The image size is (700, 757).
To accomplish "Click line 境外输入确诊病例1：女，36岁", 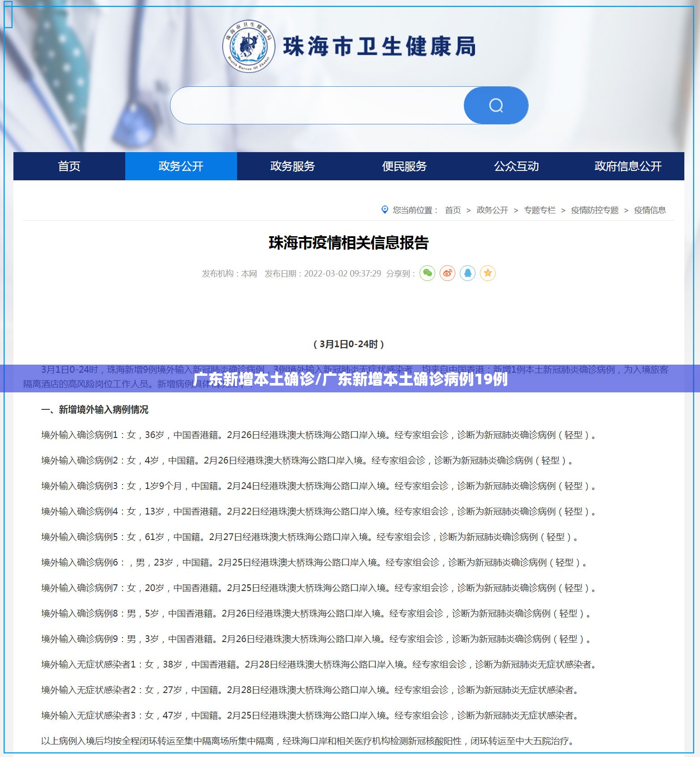I will point(319,435).
